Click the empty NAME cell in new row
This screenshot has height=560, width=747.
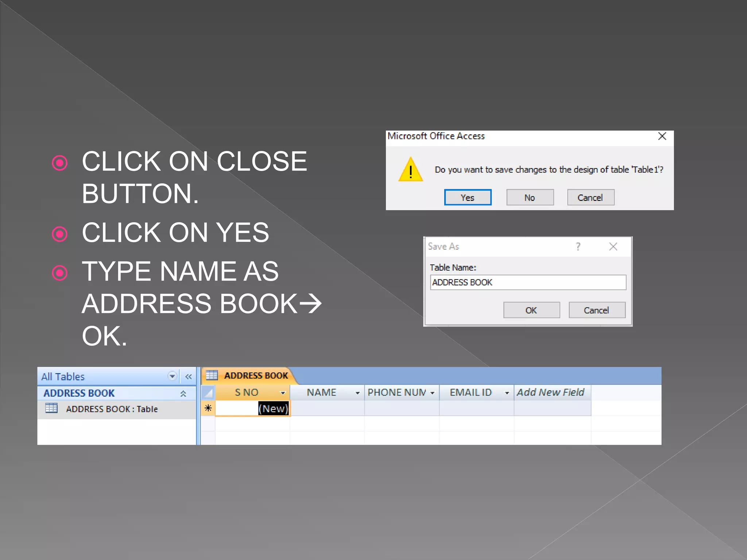(327, 408)
